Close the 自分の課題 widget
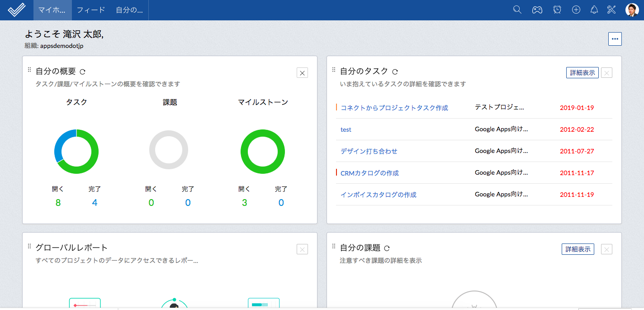The width and height of the screenshot is (644, 310). click(606, 249)
